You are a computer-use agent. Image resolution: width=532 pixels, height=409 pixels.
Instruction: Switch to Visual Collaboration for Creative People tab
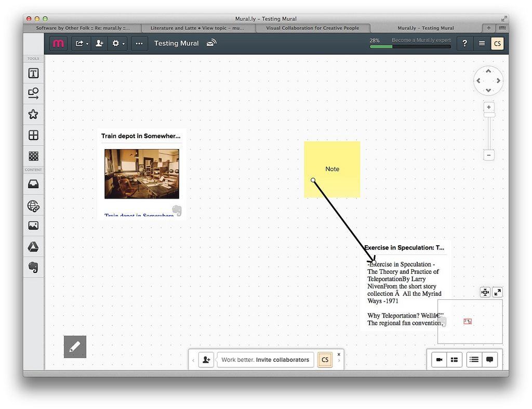coord(312,28)
